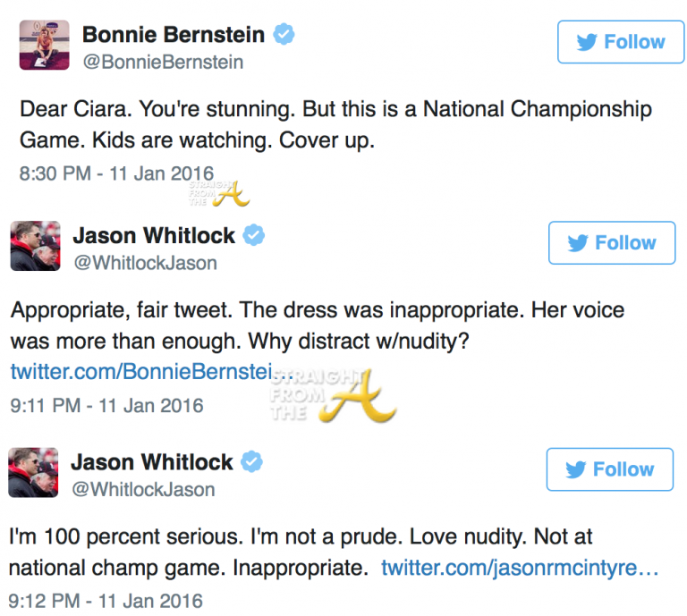
Task: Open Bonnie Bernstein's profile avatar
Action: [x=45, y=46]
